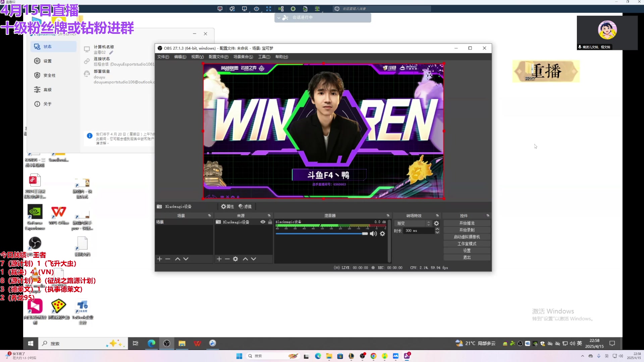Screen dimensions: 644x362
Task: Move the source up in 来源 panel
Action: [246, 259]
